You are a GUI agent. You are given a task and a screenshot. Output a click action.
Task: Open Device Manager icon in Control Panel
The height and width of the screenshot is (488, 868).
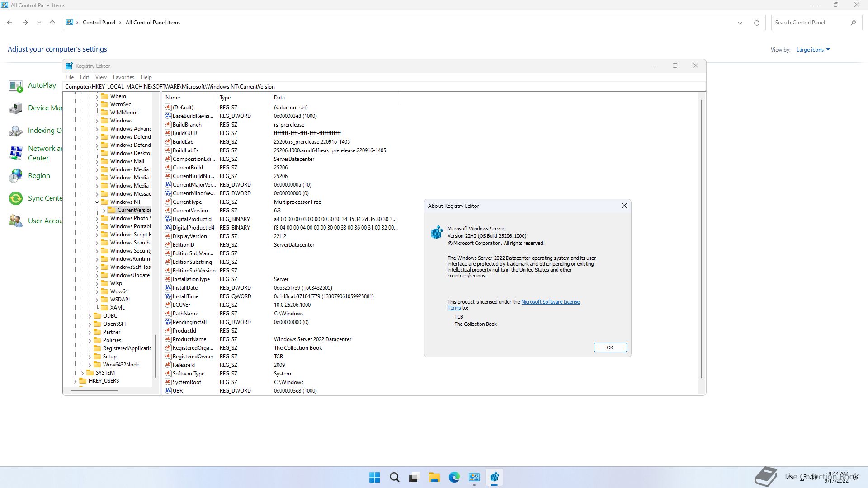click(16, 108)
